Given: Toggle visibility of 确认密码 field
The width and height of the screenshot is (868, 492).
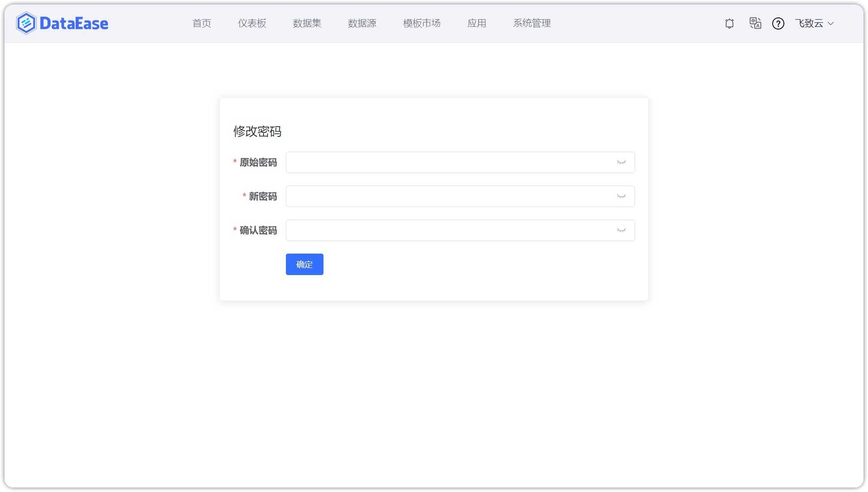Looking at the screenshot, I should (x=621, y=230).
